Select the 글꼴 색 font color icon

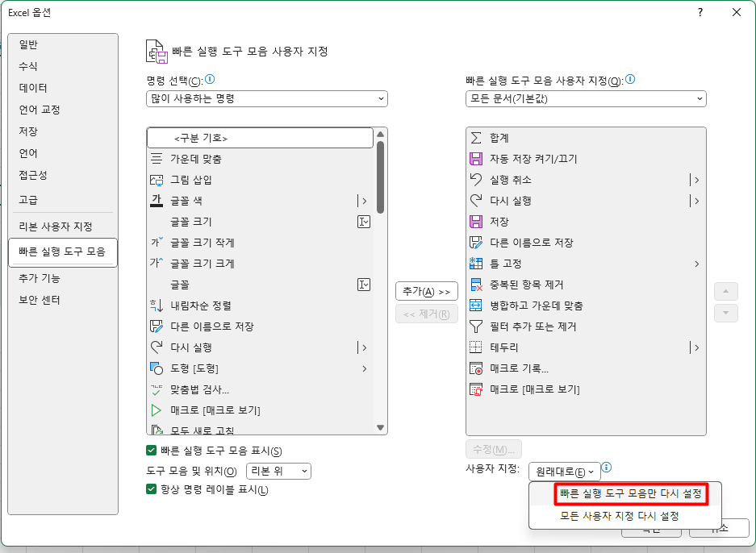(157, 201)
